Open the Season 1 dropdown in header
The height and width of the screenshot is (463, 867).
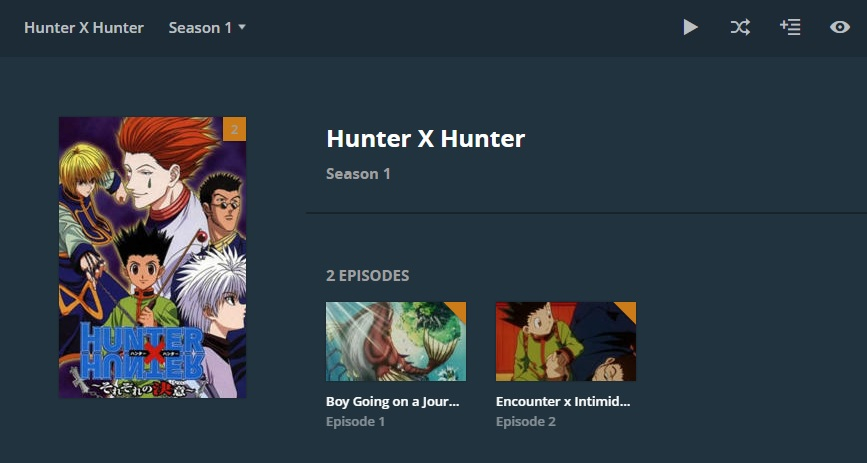pos(207,28)
